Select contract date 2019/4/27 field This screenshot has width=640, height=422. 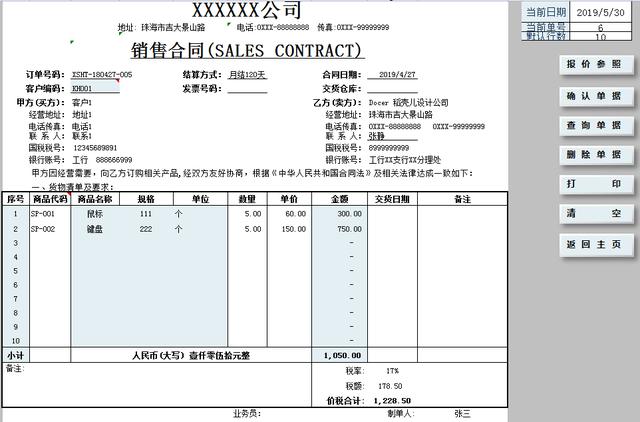pyautogui.click(x=392, y=75)
